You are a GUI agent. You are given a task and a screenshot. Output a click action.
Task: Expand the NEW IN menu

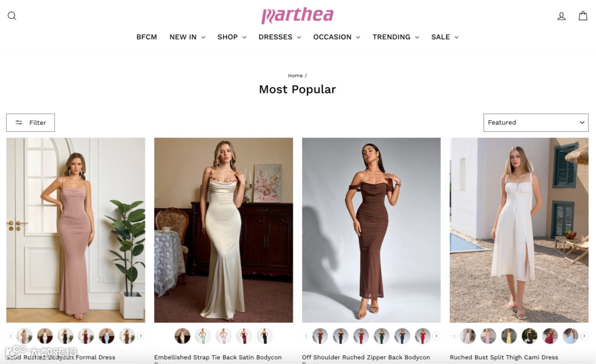(x=188, y=37)
